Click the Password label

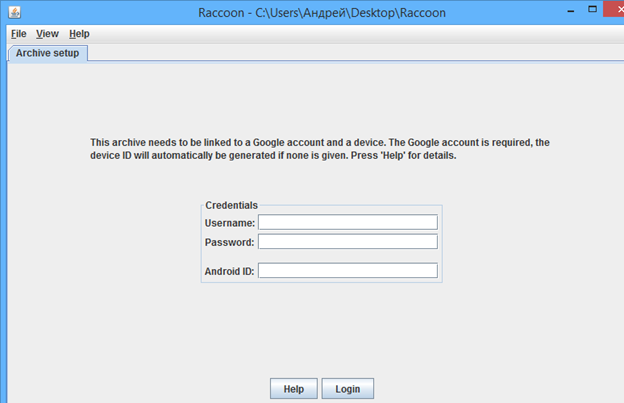(230, 242)
